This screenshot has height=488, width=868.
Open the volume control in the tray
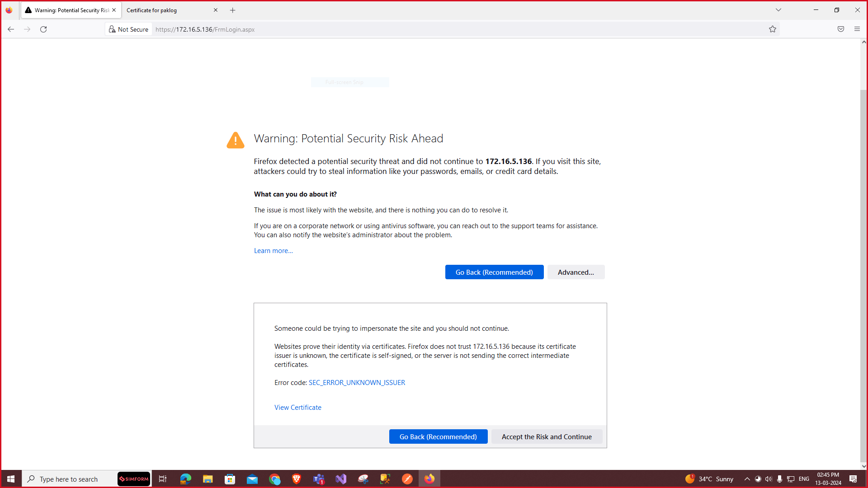click(769, 479)
